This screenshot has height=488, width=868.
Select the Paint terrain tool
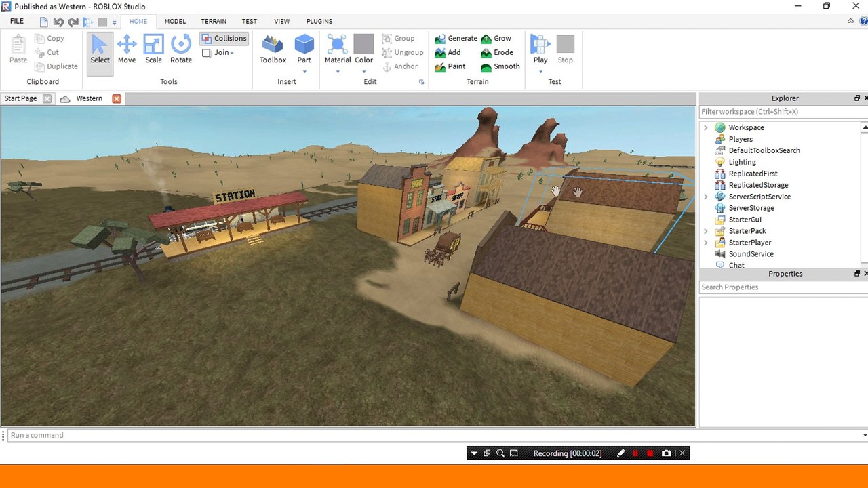[x=450, y=66]
